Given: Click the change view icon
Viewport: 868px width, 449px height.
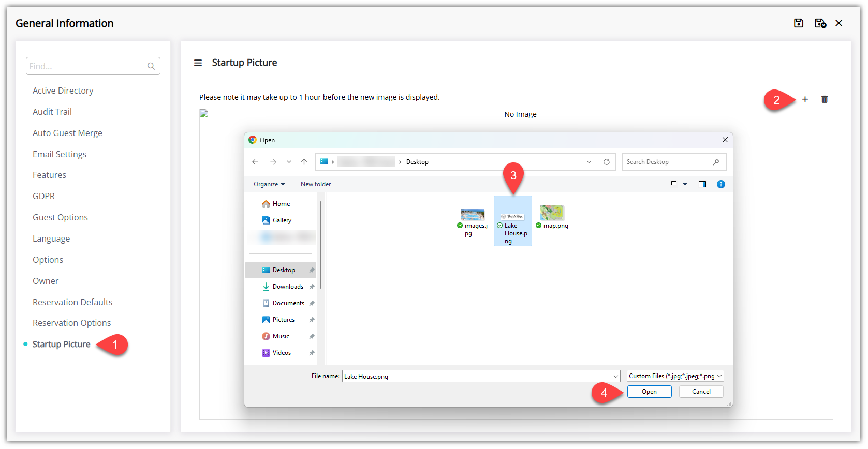Looking at the screenshot, I should [x=674, y=184].
